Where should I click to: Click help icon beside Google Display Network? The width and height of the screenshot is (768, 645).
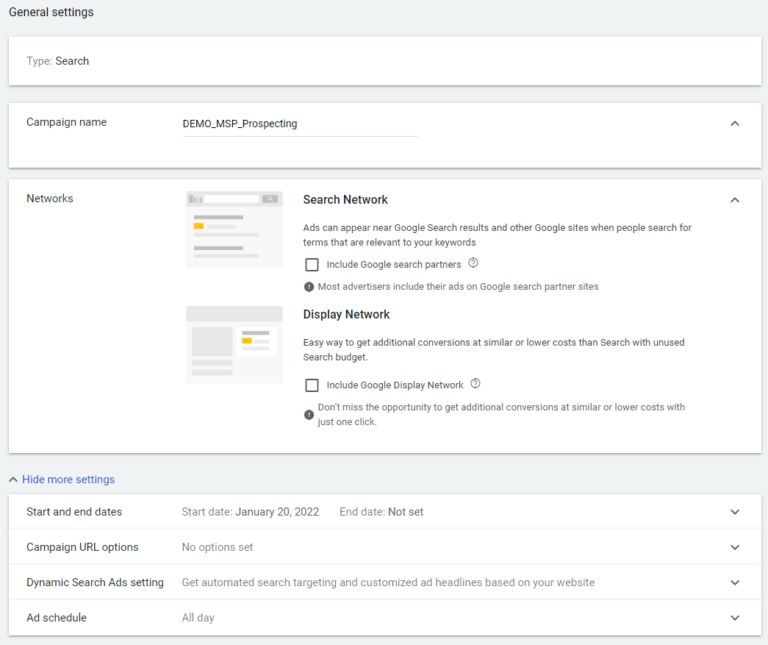click(475, 383)
